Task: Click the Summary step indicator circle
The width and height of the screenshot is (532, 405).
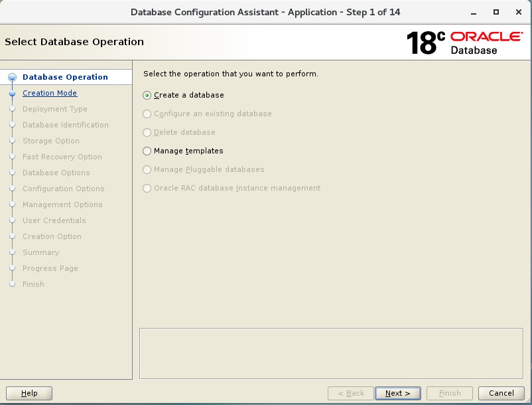Action: coord(13,252)
